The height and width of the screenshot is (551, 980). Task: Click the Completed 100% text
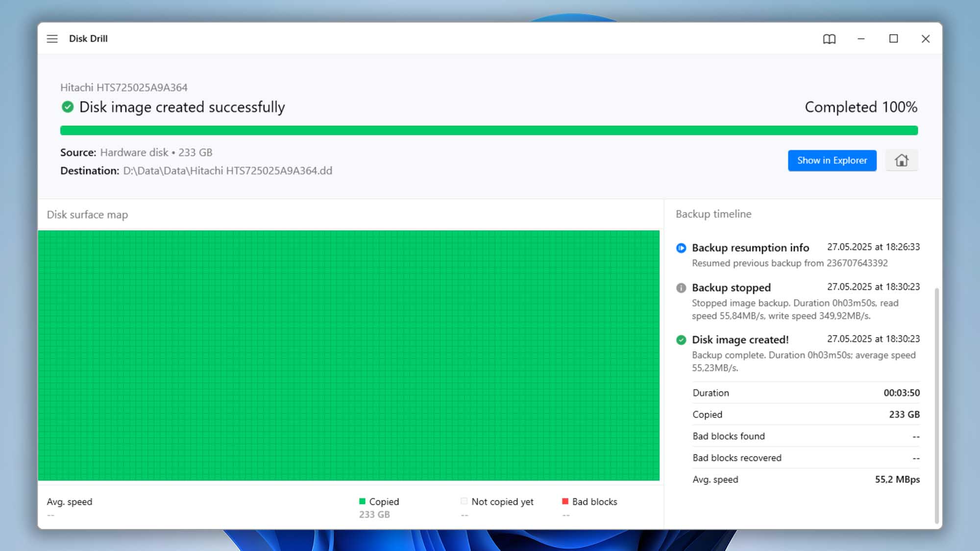click(x=861, y=107)
